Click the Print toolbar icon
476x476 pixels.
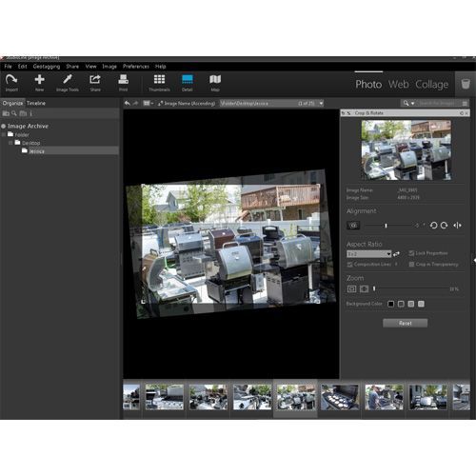click(123, 79)
